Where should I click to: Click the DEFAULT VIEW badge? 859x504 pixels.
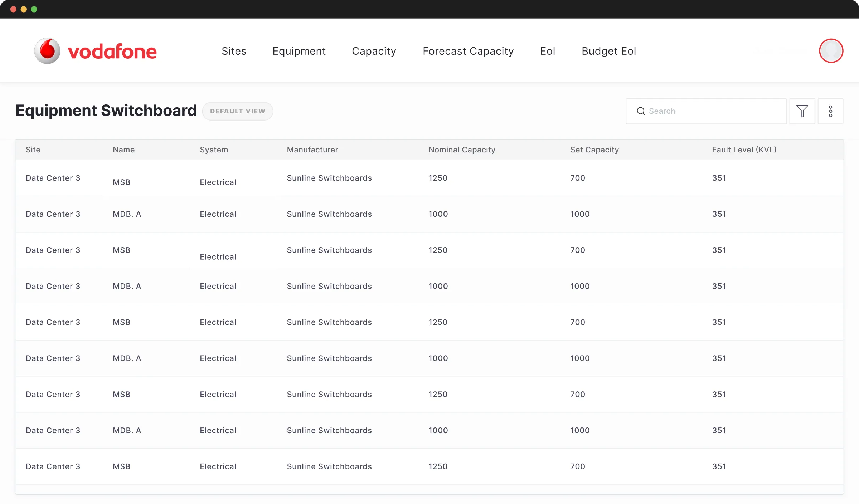point(238,111)
